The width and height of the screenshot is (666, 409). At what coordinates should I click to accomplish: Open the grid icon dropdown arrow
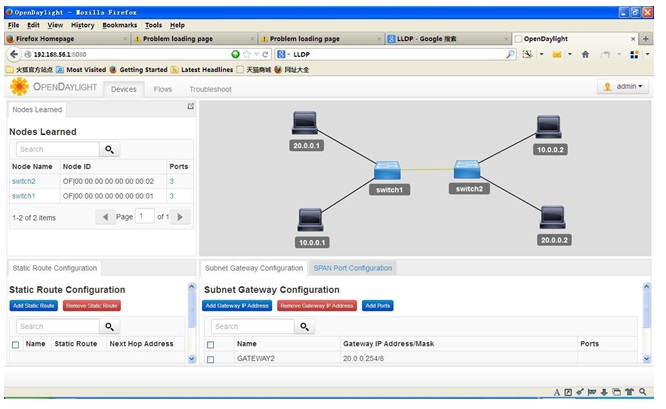[648, 54]
